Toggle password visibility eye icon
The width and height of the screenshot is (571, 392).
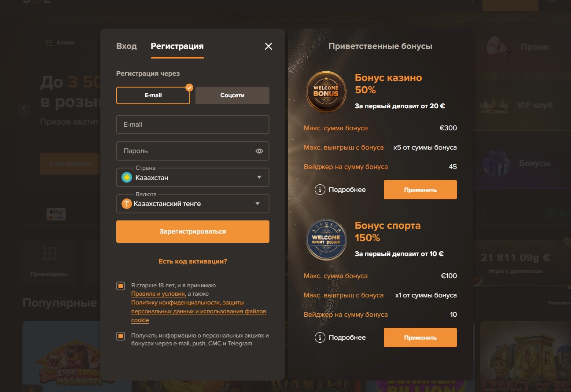(259, 151)
